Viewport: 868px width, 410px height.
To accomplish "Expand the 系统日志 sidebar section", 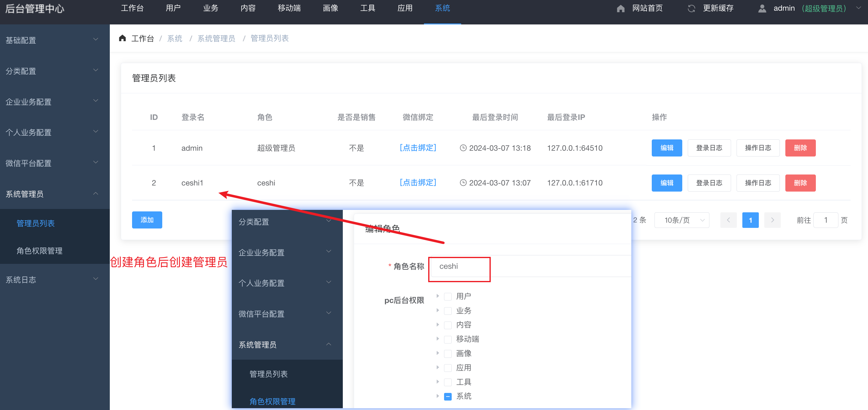I will [95, 279].
